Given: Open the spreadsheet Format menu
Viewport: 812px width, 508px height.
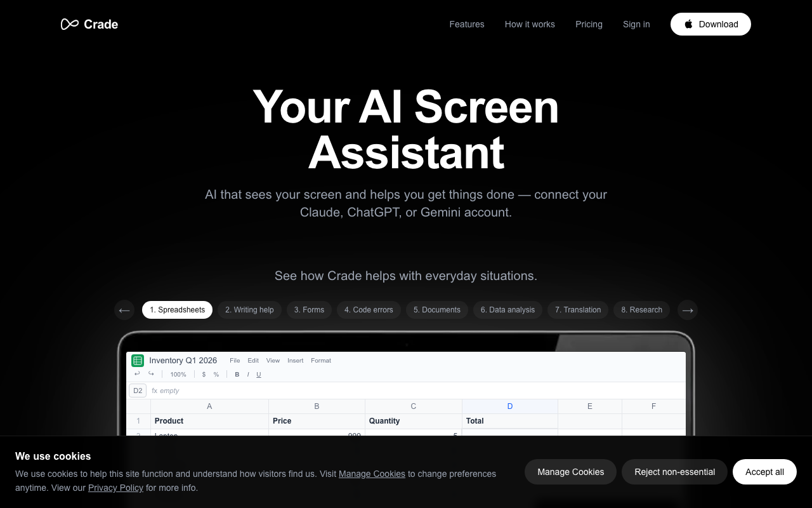Looking at the screenshot, I should [321, 361].
